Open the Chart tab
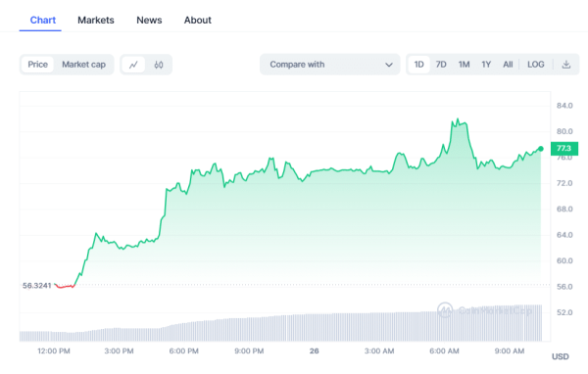This screenshot has width=588, height=374. [43, 21]
